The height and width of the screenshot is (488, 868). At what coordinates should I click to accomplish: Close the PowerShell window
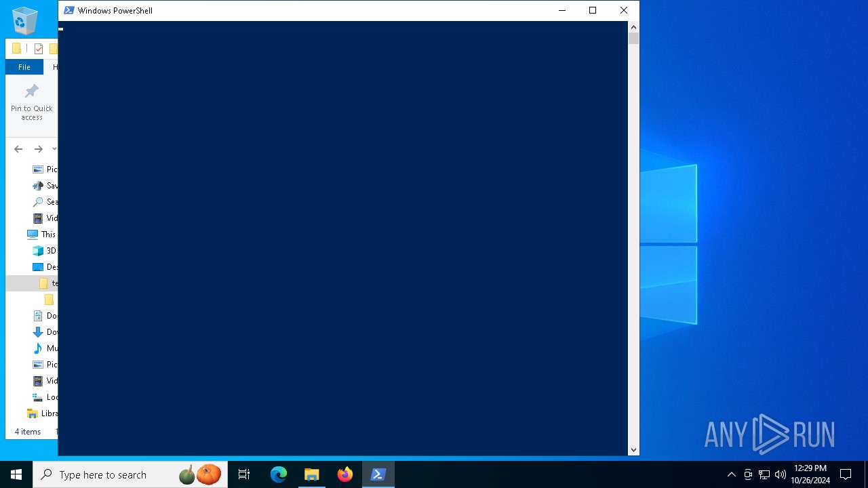tap(624, 10)
